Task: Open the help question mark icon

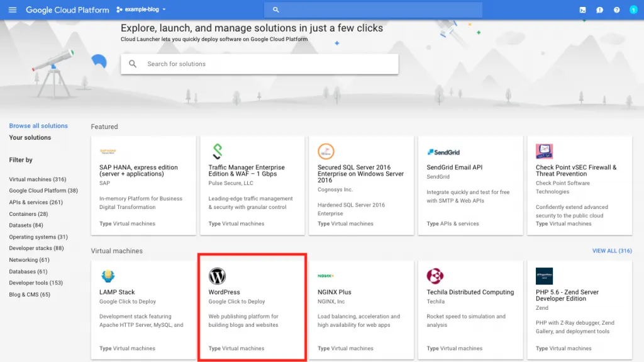Action: (x=616, y=10)
